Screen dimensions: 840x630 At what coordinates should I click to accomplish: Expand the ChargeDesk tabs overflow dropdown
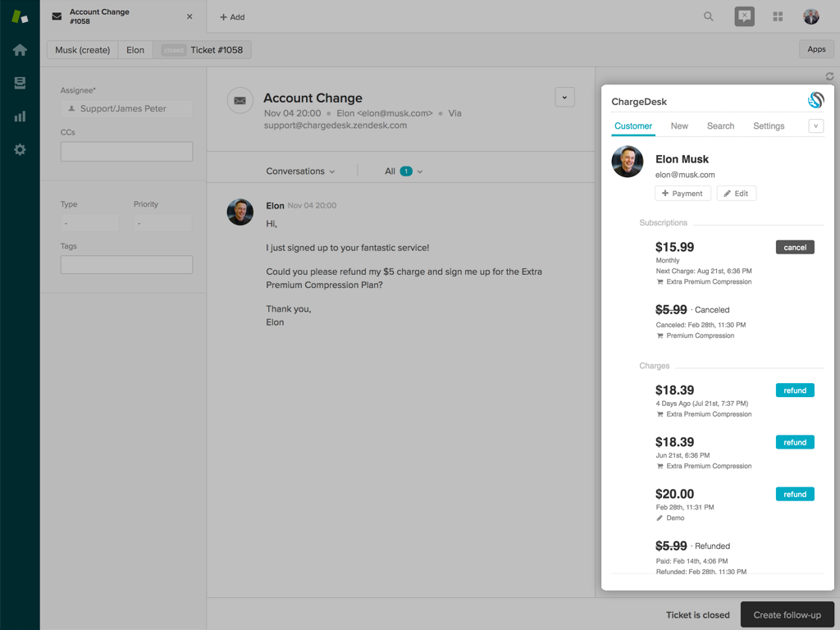[x=815, y=126]
